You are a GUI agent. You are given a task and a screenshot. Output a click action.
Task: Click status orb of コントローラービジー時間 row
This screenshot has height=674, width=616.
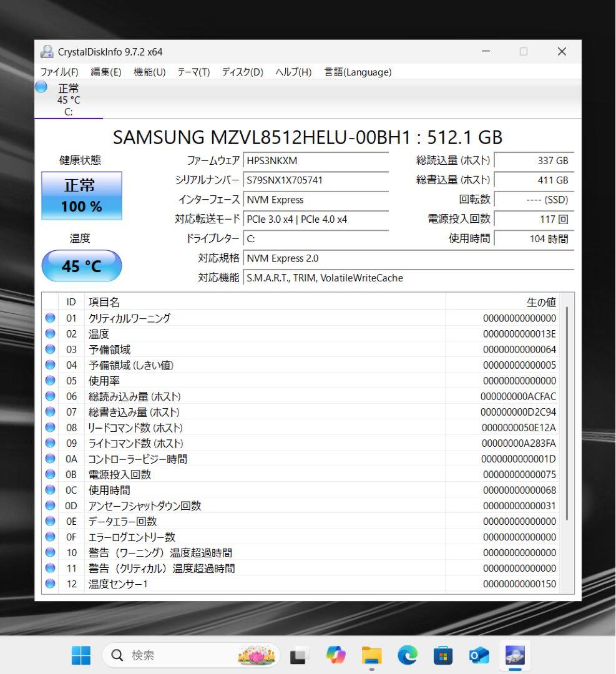click(x=51, y=459)
